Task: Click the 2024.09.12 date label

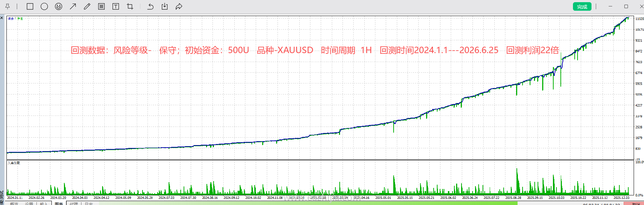Action: (231, 198)
